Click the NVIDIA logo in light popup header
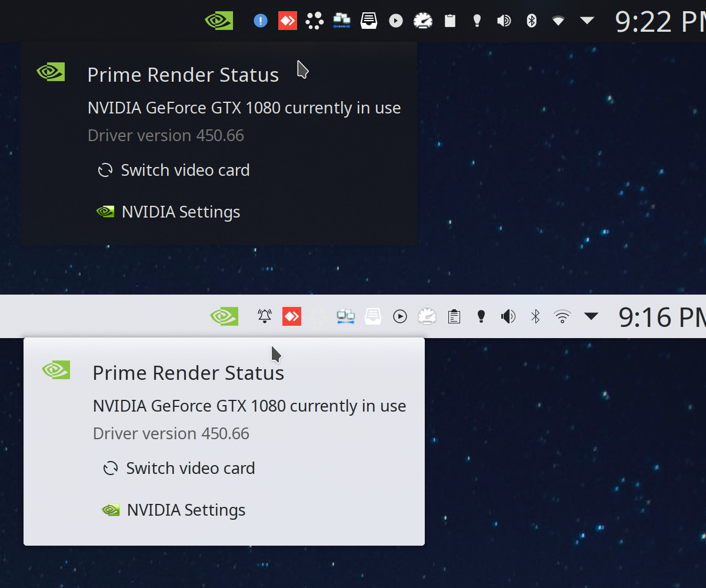706x588 pixels. [56, 370]
